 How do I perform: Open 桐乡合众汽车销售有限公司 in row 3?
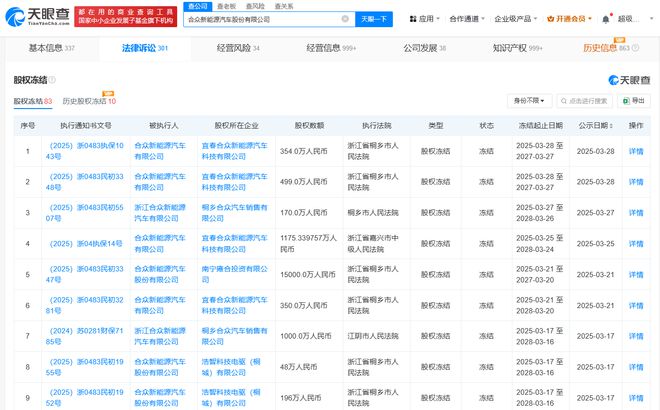point(234,213)
